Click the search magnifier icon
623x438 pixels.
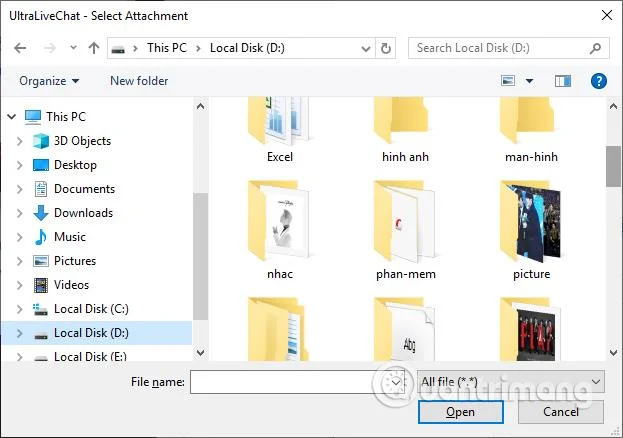click(x=595, y=48)
